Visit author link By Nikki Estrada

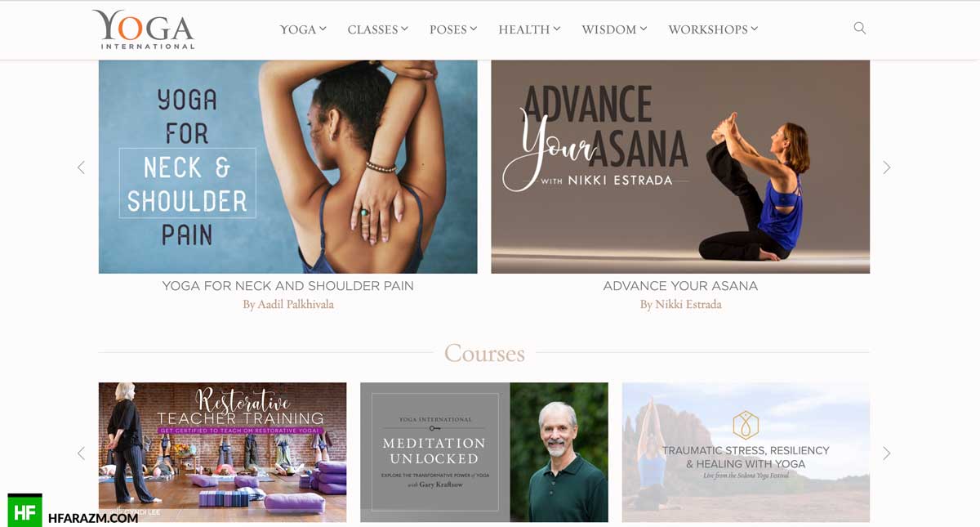pos(680,305)
